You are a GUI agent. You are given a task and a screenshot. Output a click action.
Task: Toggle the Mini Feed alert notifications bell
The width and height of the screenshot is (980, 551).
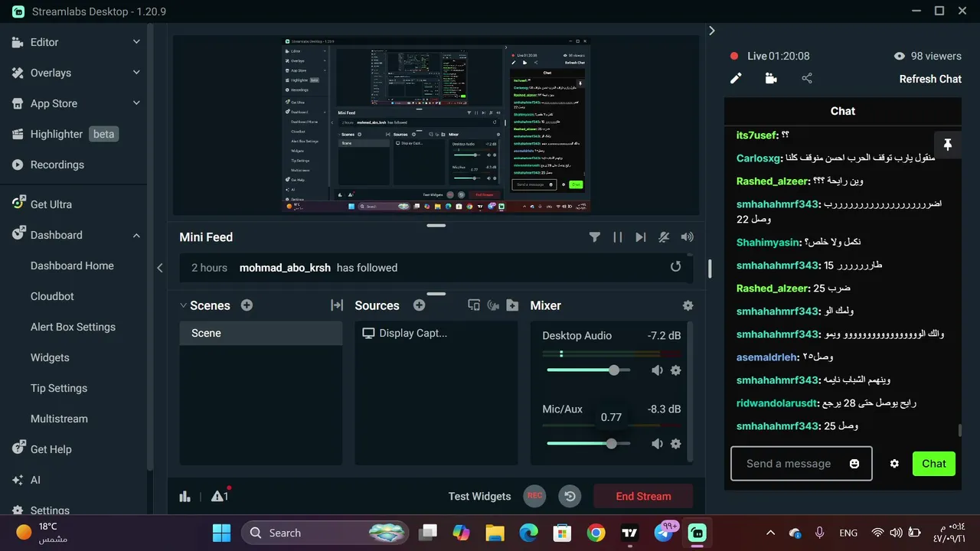point(664,237)
